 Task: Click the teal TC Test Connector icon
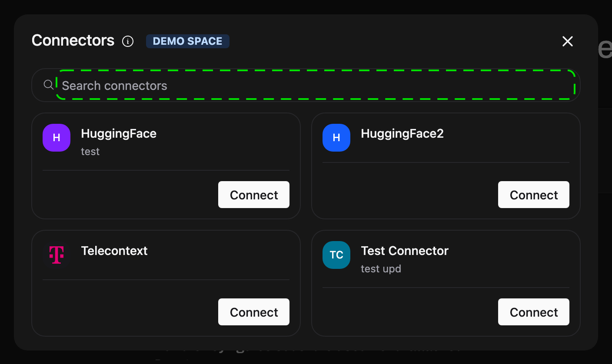[336, 255]
